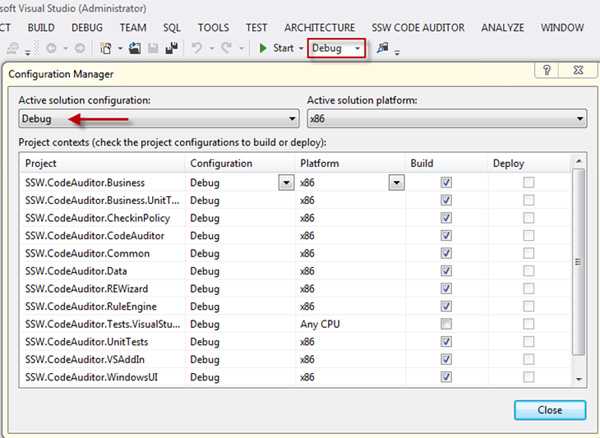Click the green Start debugging play icon
This screenshot has width=600, height=438.
coord(263,48)
